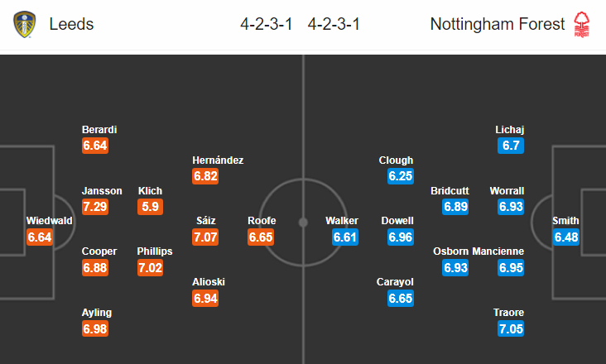Click Walker's 6.61 blue rating badge

click(345, 237)
